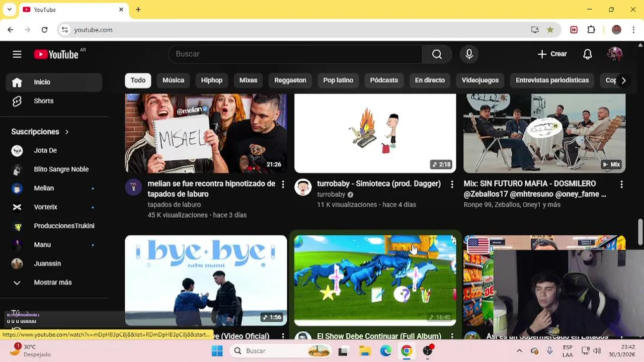Open Juanssin subscription channel

click(54, 263)
